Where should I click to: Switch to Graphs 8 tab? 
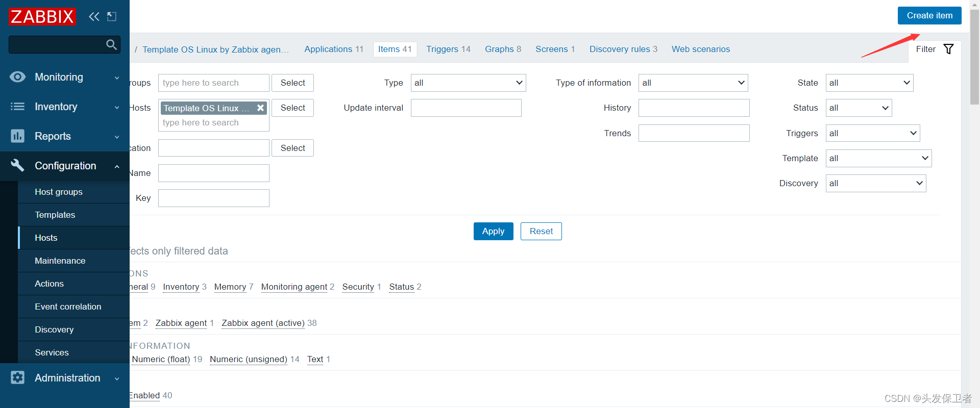point(503,49)
